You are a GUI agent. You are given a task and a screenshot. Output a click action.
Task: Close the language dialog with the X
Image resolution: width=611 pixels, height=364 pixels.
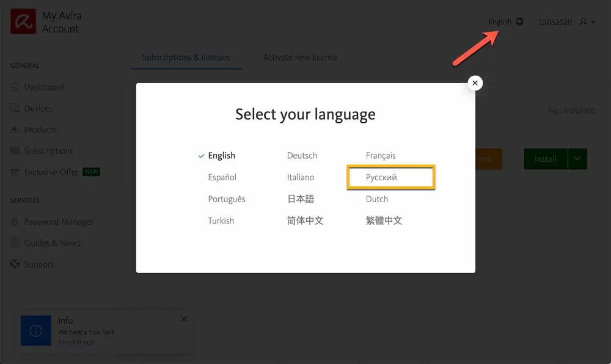[475, 83]
